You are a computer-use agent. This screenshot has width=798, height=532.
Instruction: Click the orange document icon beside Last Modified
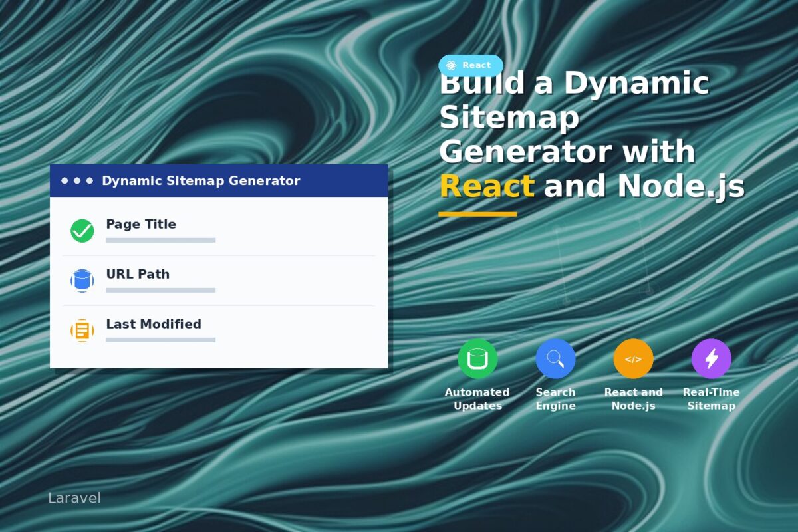coord(82,331)
